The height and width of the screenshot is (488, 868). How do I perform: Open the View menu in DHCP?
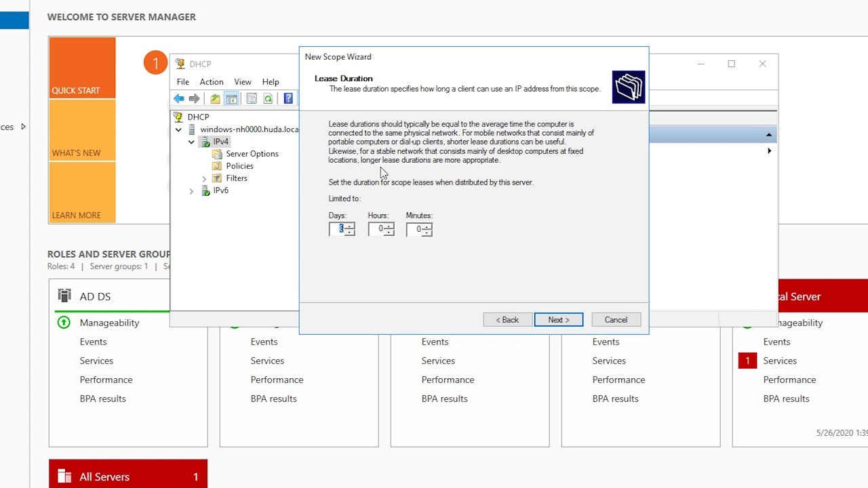tap(243, 81)
